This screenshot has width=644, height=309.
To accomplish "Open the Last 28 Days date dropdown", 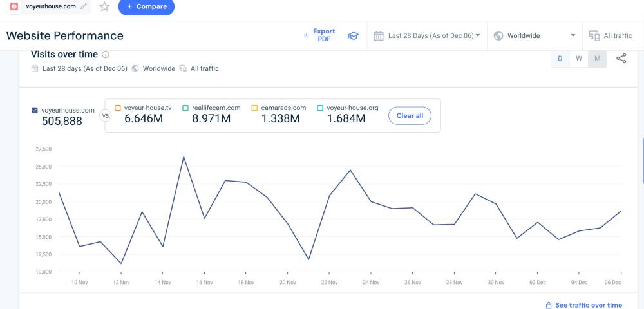I will tap(427, 36).
